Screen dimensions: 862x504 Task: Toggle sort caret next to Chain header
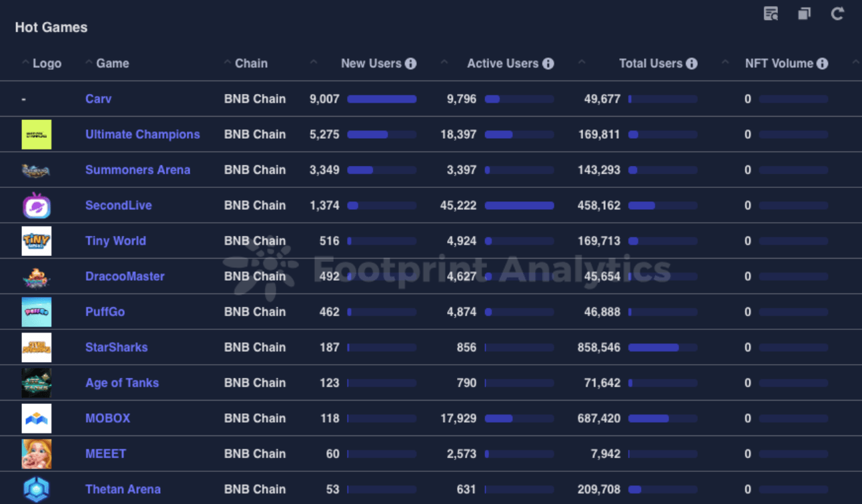(228, 63)
